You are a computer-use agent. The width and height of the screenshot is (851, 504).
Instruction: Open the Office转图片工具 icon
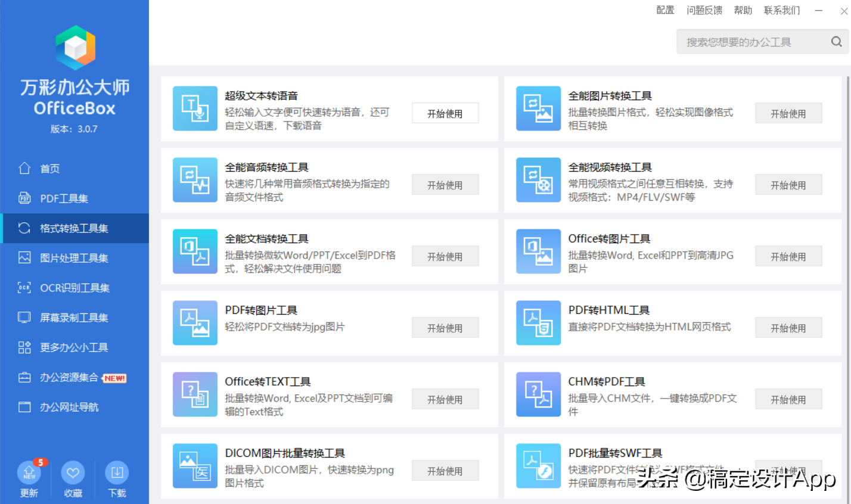538,251
